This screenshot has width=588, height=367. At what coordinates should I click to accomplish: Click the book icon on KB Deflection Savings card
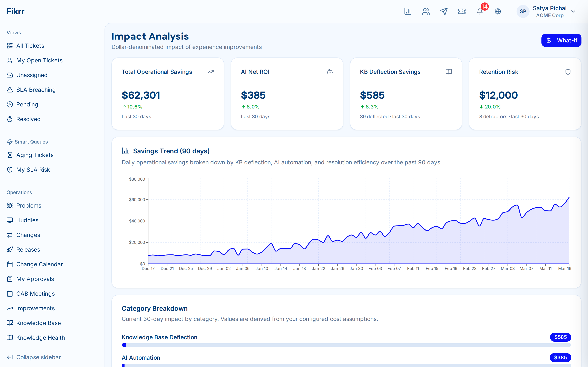coord(448,72)
